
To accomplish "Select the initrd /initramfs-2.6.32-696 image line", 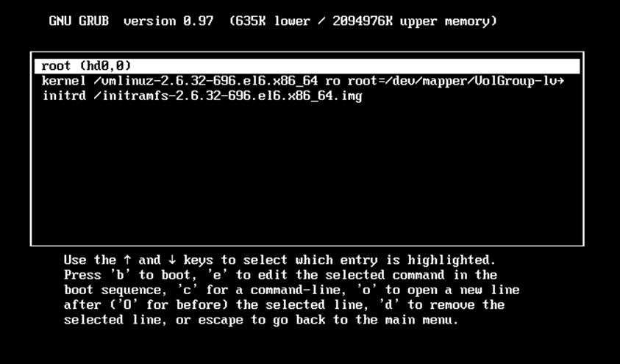I will [x=202, y=96].
